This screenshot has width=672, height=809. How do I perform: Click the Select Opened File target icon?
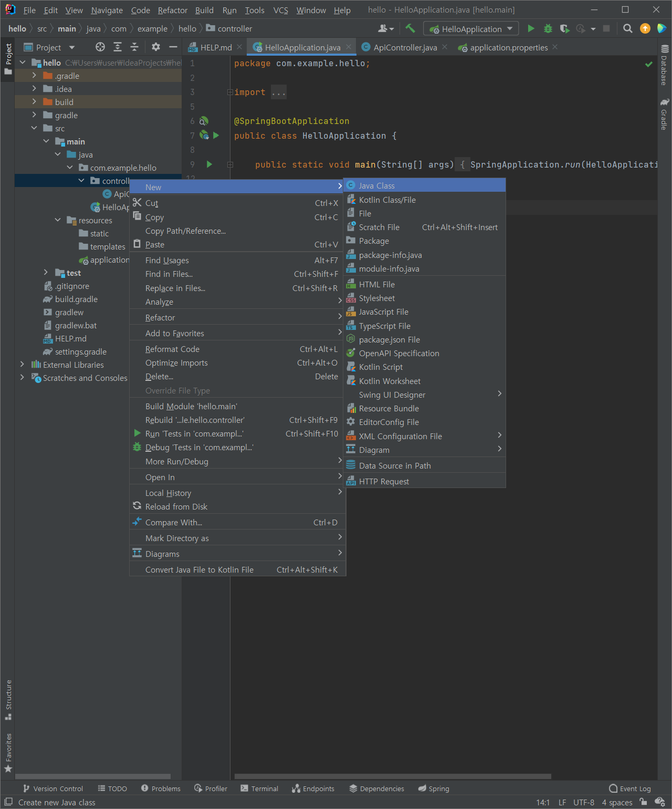[100, 47]
